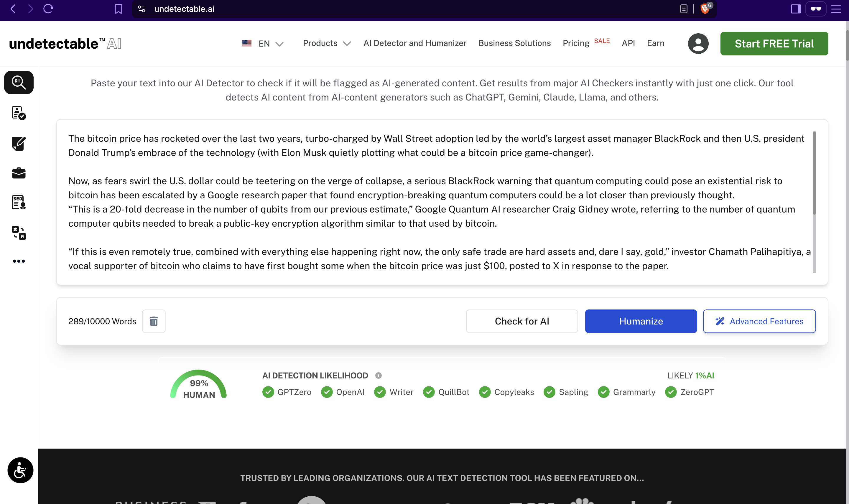Click the Check for AI button
This screenshot has height=504, width=849.
(522, 321)
